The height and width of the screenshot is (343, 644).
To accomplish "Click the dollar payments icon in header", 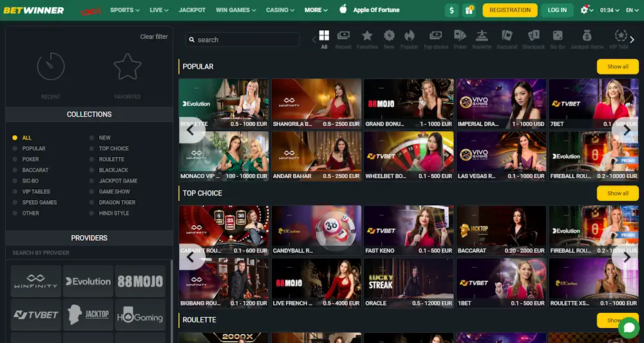I will click(x=452, y=10).
